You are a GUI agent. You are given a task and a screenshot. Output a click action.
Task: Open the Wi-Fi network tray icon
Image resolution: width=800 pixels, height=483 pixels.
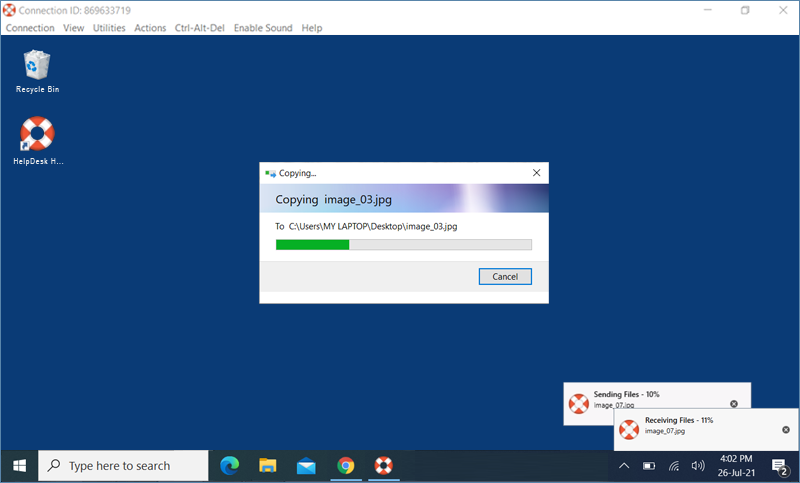[x=674, y=465]
